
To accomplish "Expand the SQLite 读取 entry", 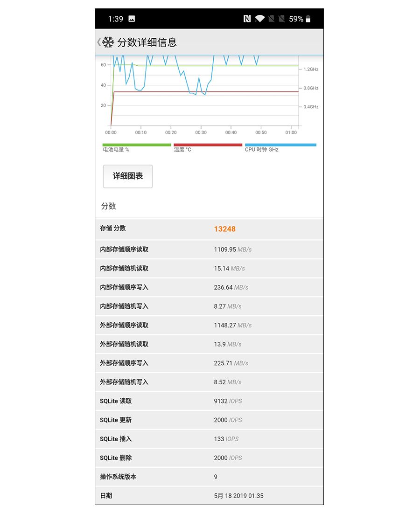I will pyautogui.click(x=210, y=401).
